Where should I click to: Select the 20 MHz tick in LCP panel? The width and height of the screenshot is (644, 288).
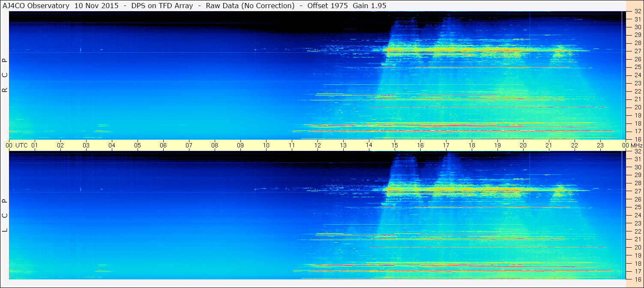pos(638,247)
